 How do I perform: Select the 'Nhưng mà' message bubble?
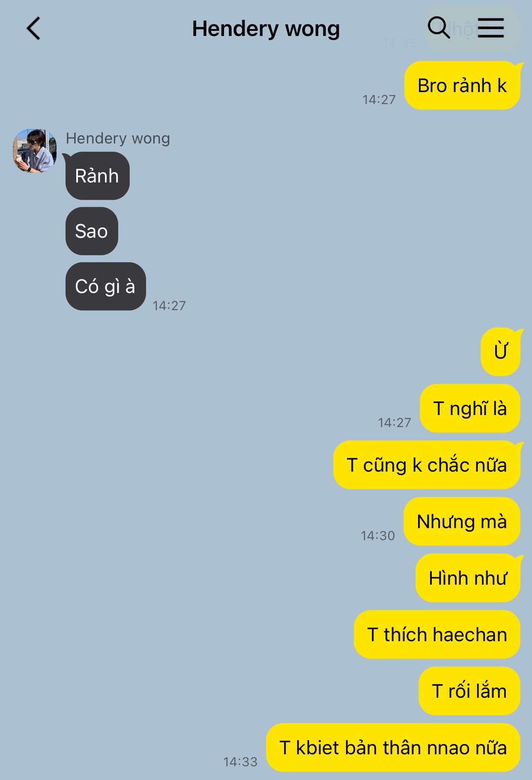[462, 521]
